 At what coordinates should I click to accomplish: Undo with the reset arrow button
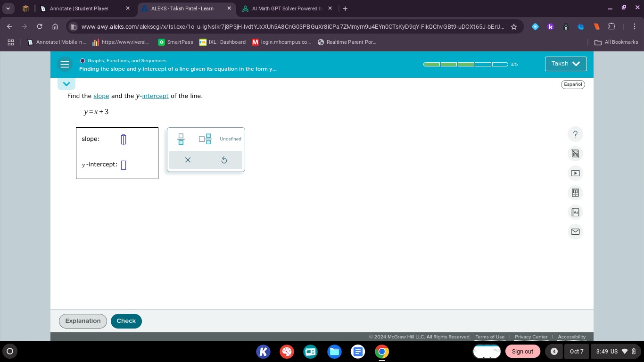pyautogui.click(x=224, y=160)
